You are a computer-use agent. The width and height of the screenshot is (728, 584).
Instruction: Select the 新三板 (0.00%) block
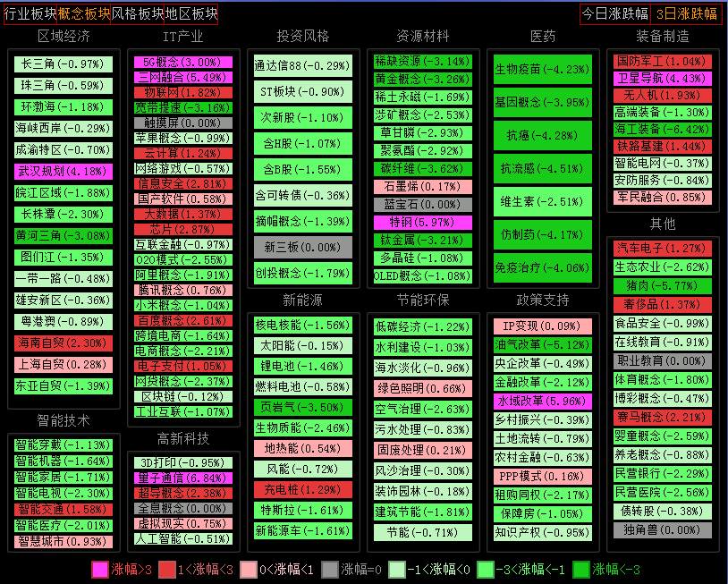pyautogui.click(x=303, y=248)
